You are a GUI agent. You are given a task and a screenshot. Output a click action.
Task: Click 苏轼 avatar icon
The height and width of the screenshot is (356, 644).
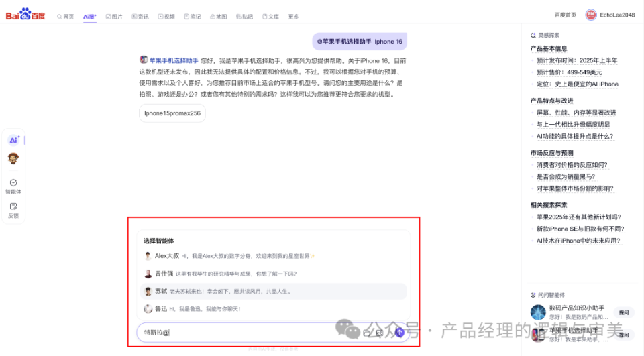pyautogui.click(x=148, y=292)
